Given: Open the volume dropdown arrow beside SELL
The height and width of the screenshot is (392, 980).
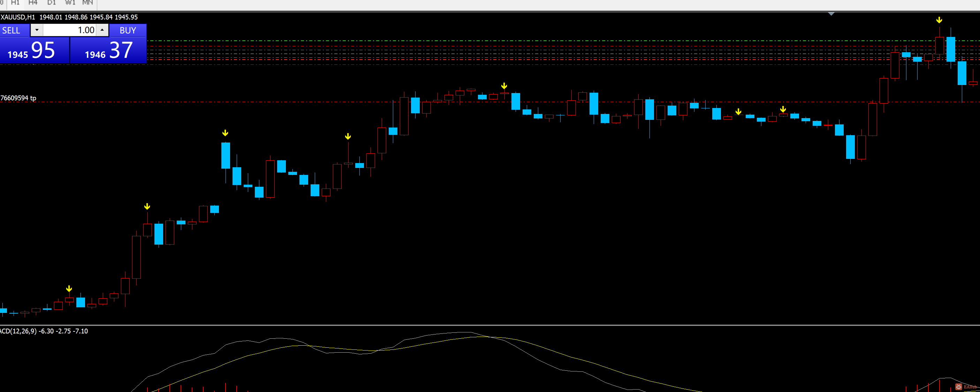Looking at the screenshot, I should pos(37,30).
